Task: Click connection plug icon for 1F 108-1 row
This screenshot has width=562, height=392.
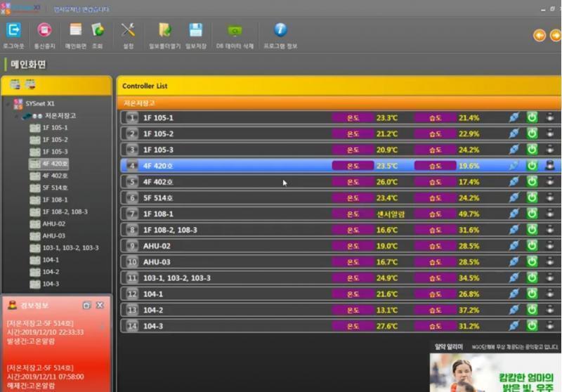Action: (514, 214)
